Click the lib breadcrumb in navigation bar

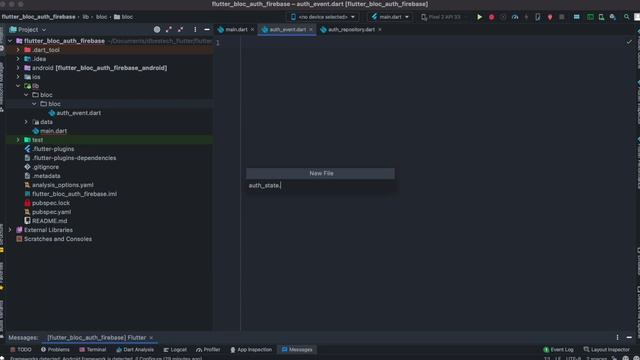coord(86,17)
